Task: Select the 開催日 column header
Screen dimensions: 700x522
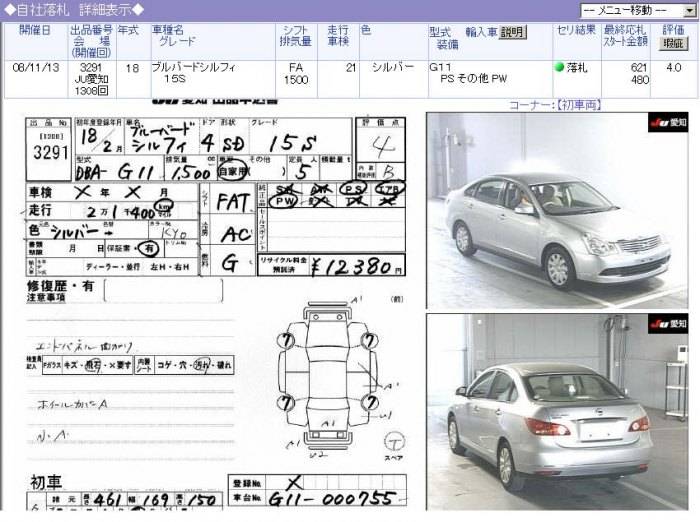Action: pyautogui.click(x=35, y=30)
